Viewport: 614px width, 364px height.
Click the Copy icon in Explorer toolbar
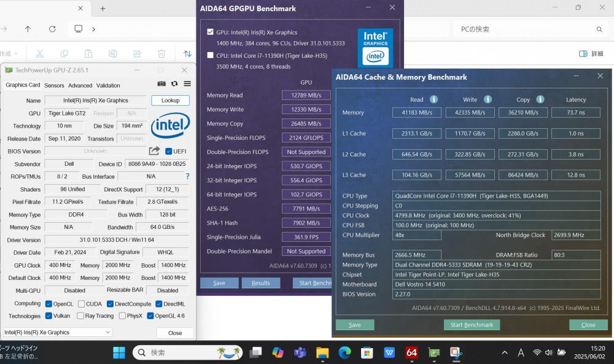64,53
